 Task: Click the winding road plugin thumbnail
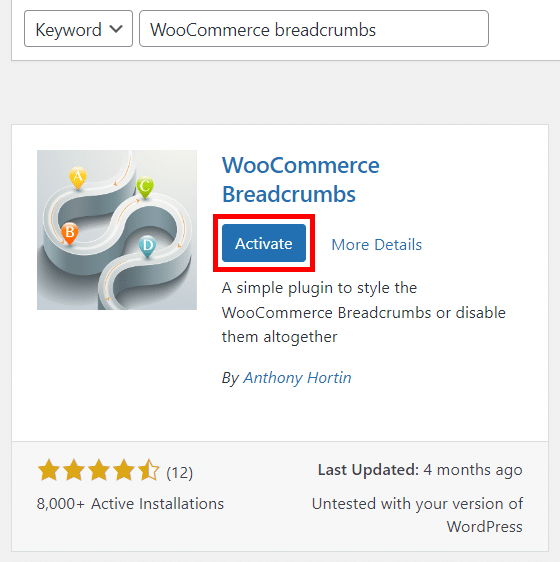117,230
